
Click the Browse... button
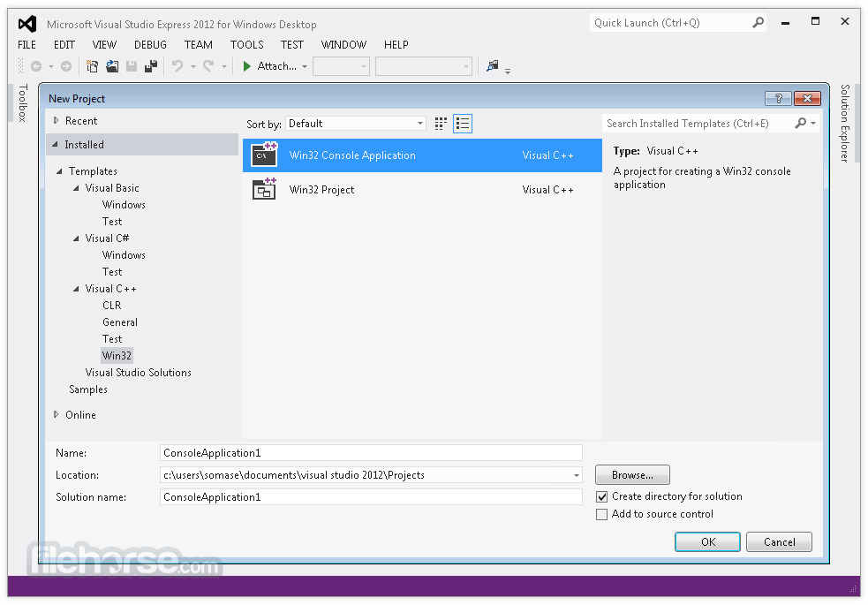click(x=632, y=475)
